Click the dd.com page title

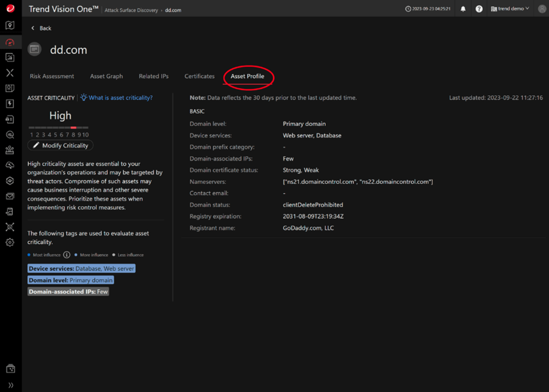69,50
